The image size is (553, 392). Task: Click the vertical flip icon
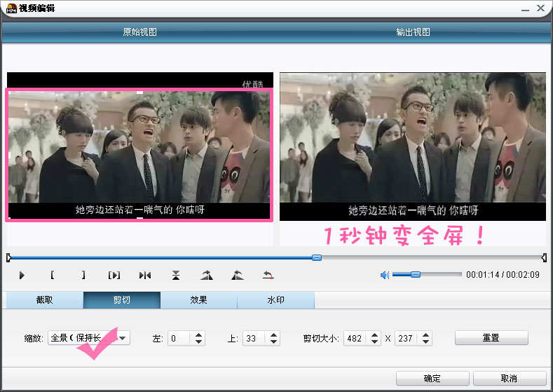point(176,275)
